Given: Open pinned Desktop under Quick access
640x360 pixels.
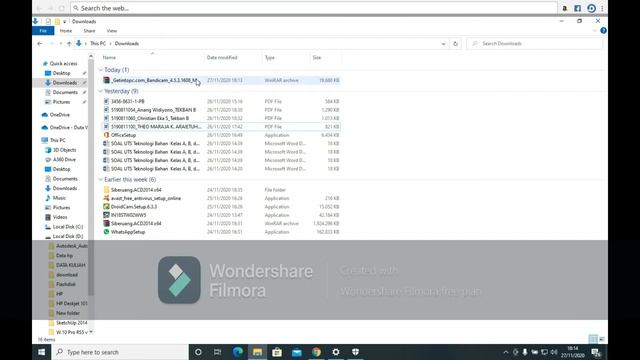Looking at the screenshot, I should tap(61, 73).
